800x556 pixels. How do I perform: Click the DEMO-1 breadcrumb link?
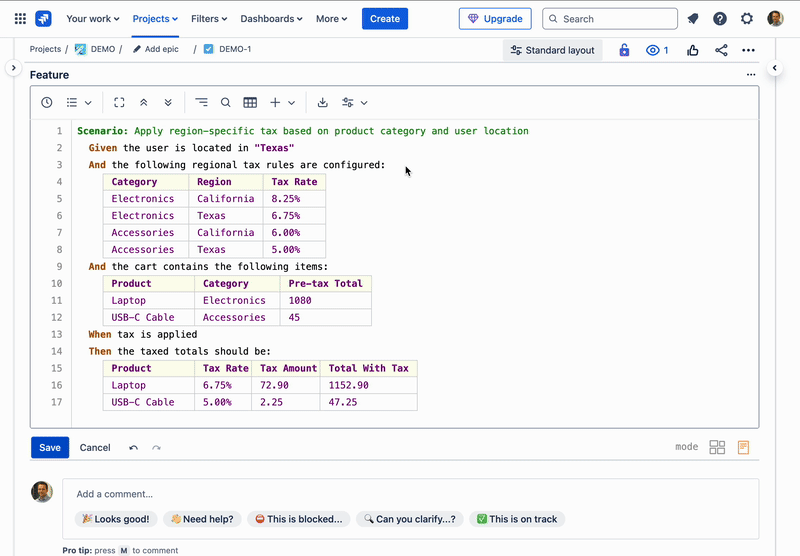(x=234, y=49)
